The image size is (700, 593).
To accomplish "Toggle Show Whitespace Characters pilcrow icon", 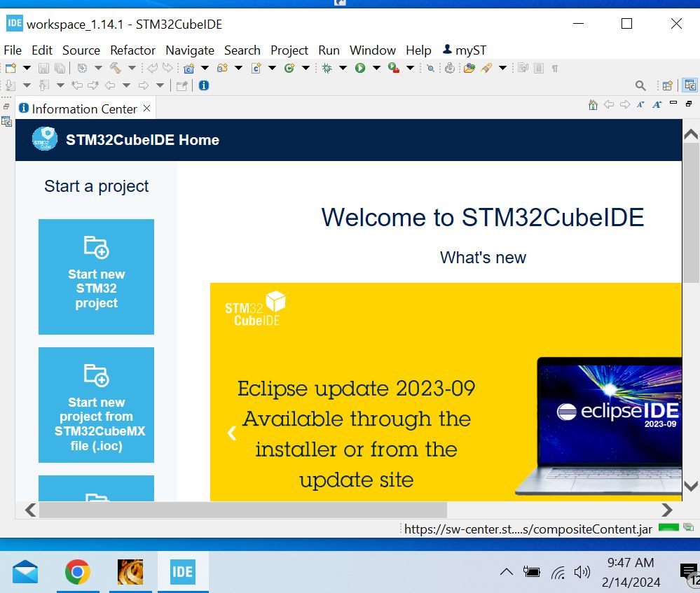I will click(554, 69).
